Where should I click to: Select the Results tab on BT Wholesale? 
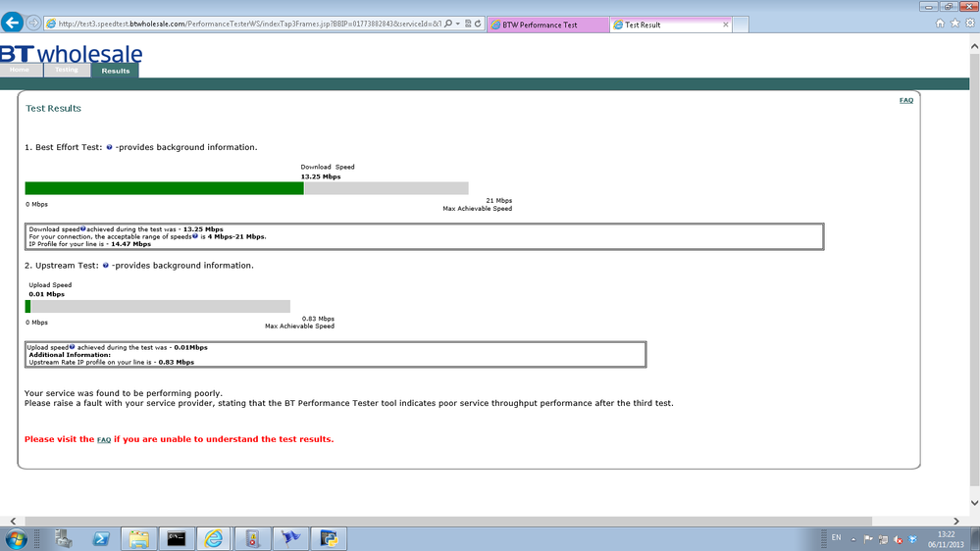[116, 71]
